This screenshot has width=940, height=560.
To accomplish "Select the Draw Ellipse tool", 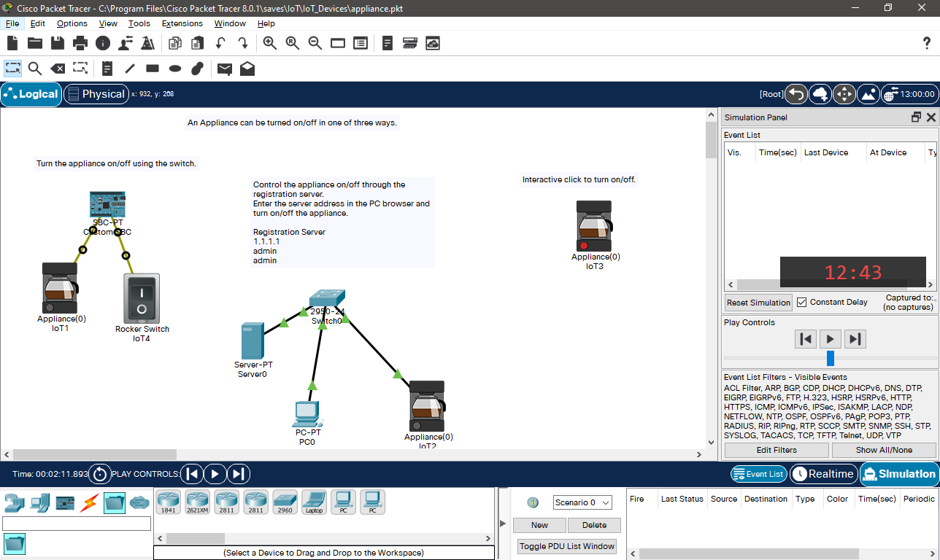I will coord(175,69).
